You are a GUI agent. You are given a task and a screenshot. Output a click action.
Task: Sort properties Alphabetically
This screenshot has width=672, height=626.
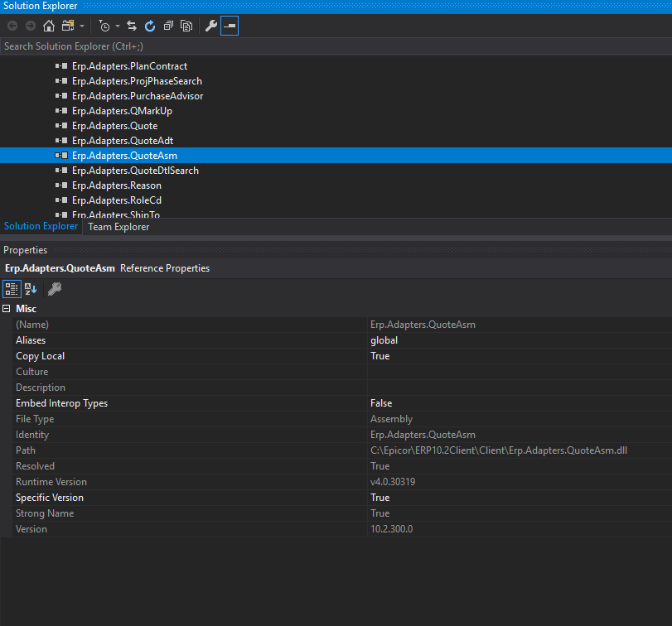[31, 289]
